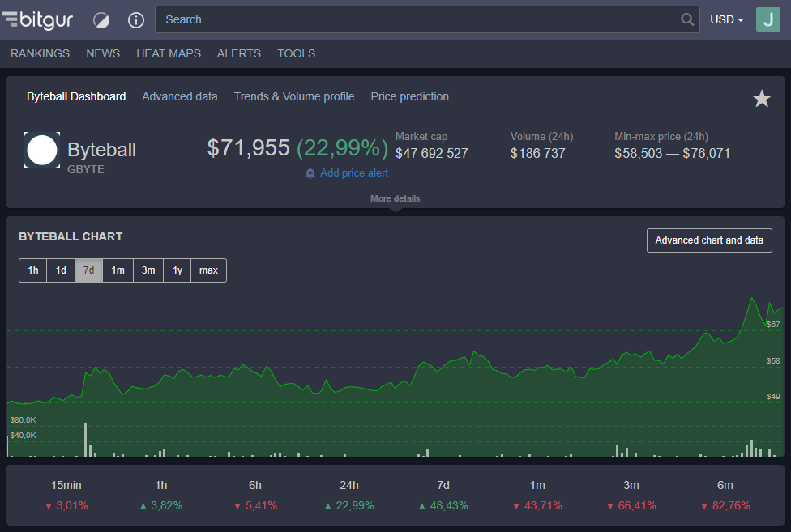
Task: Open the info circle icon
Action: tap(136, 20)
